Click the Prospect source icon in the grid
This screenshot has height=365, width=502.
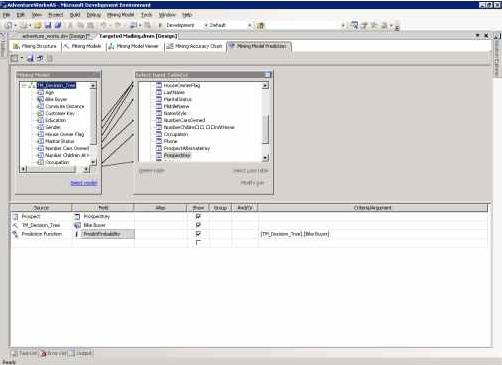tap(15, 217)
